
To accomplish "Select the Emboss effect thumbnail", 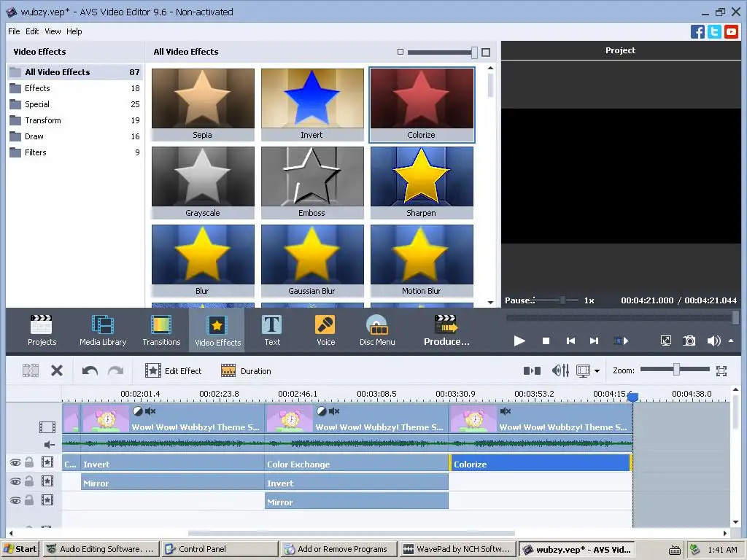I will [x=312, y=182].
